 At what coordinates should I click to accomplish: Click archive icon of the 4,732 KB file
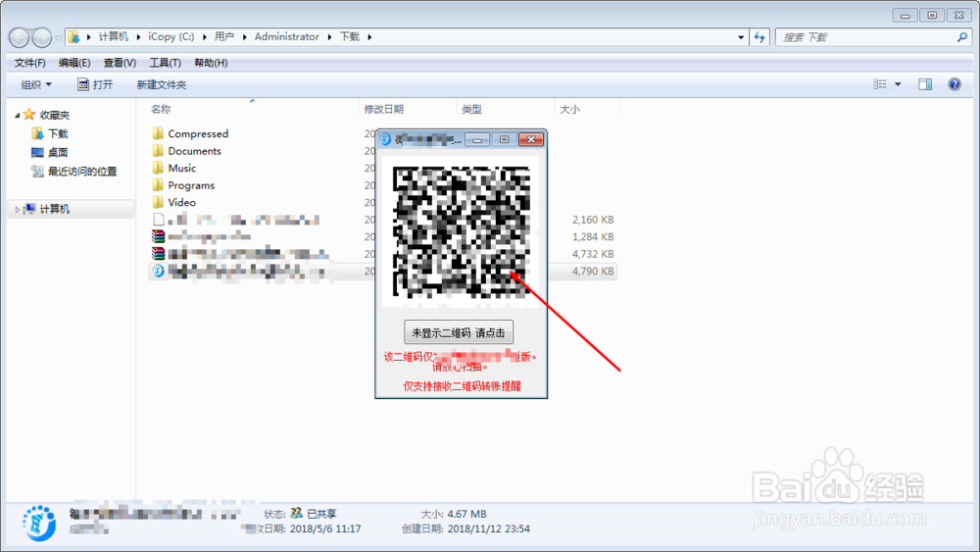159,253
